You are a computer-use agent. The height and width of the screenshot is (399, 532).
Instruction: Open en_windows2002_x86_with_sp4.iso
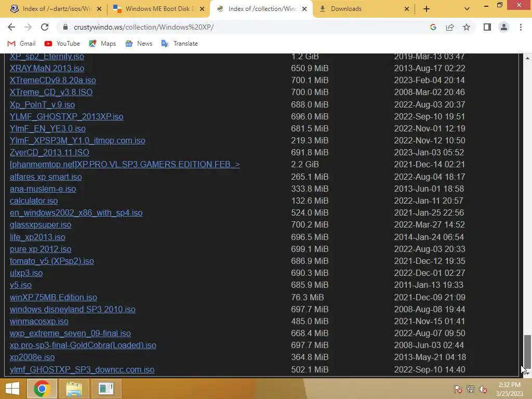76,212
